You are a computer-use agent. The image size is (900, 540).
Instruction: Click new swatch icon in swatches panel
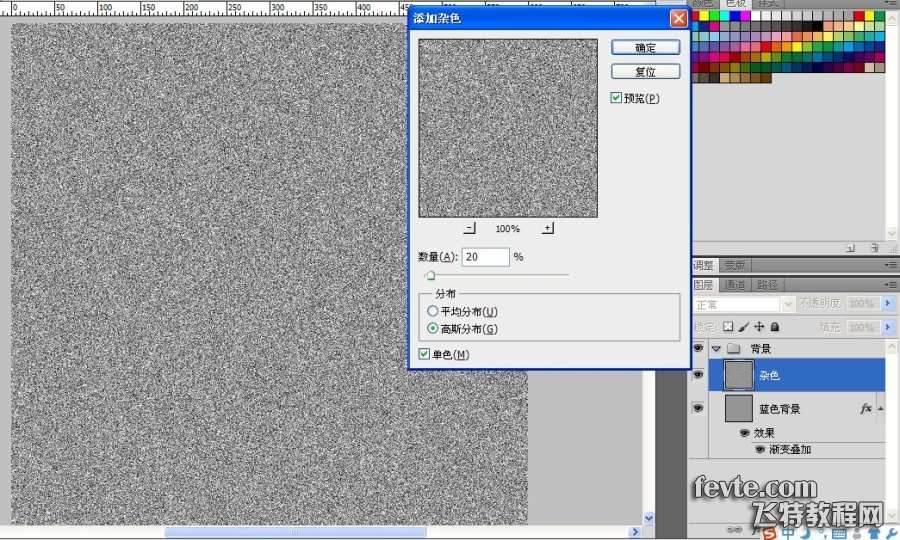point(851,248)
